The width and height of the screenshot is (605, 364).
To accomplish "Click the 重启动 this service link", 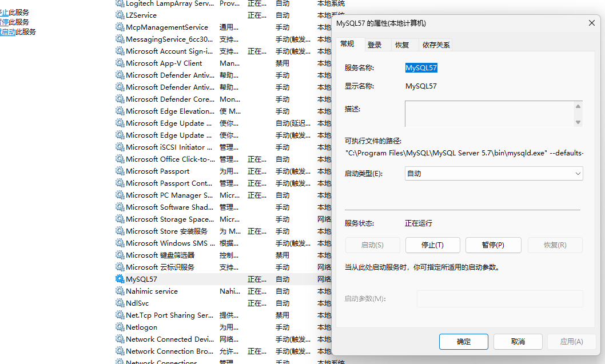I will pos(7,31).
